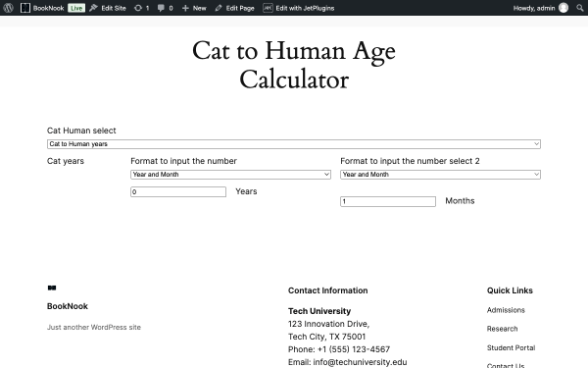Click the BookNook footer logo icon
This screenshot has height=368, width=588.
click(52, 288)
